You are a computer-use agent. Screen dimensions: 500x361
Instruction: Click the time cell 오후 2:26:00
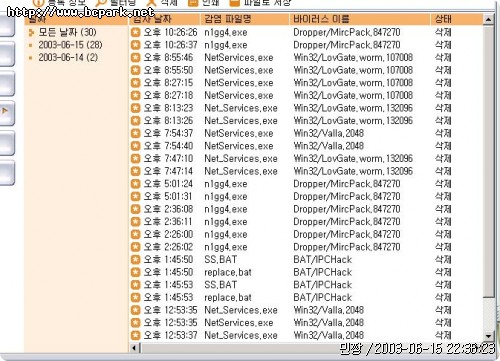click(168, 234)
